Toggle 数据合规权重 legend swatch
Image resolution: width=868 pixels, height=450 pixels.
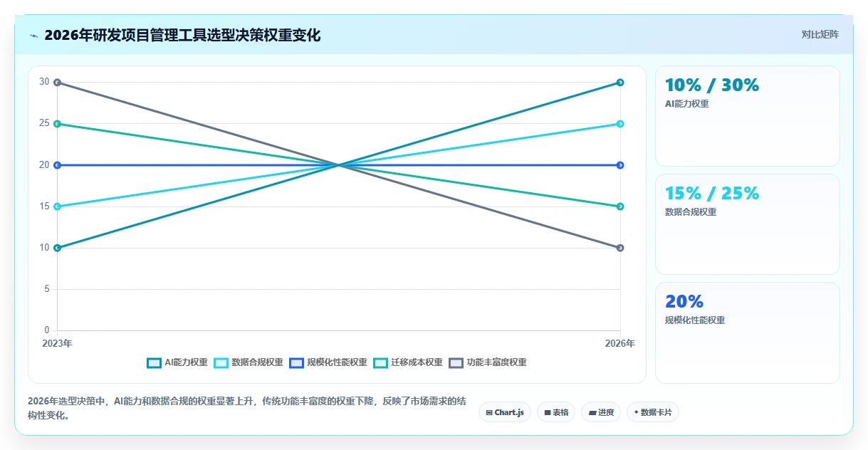pos(221,362)
